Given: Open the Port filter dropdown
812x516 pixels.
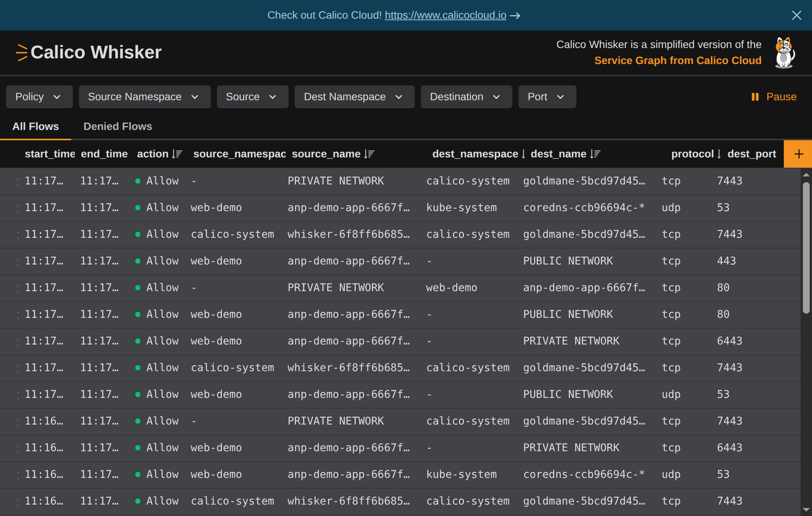Looking at the screenshot, I should [547, 97].
